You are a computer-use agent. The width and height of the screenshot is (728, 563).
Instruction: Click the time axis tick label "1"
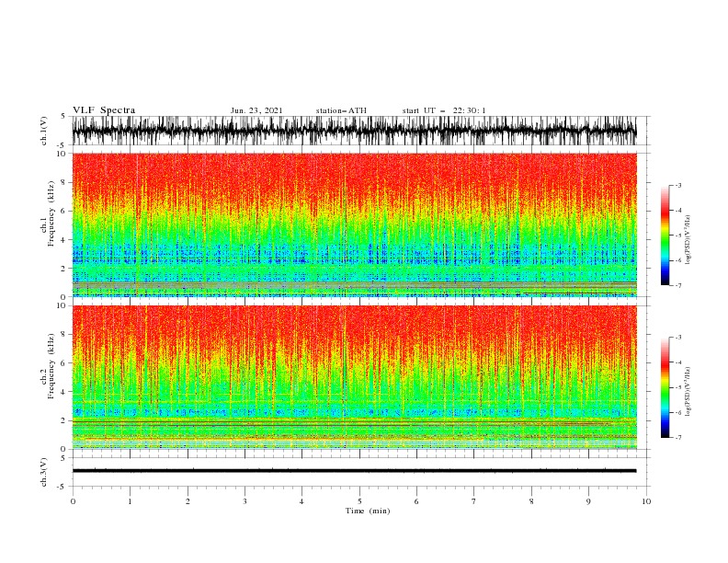click(x=130, y=501)
